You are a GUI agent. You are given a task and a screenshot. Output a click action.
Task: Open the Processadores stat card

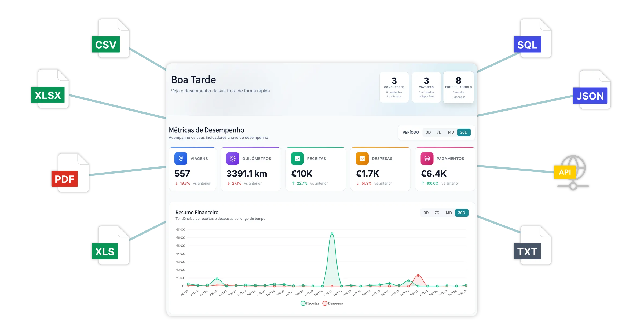(458, 87)
